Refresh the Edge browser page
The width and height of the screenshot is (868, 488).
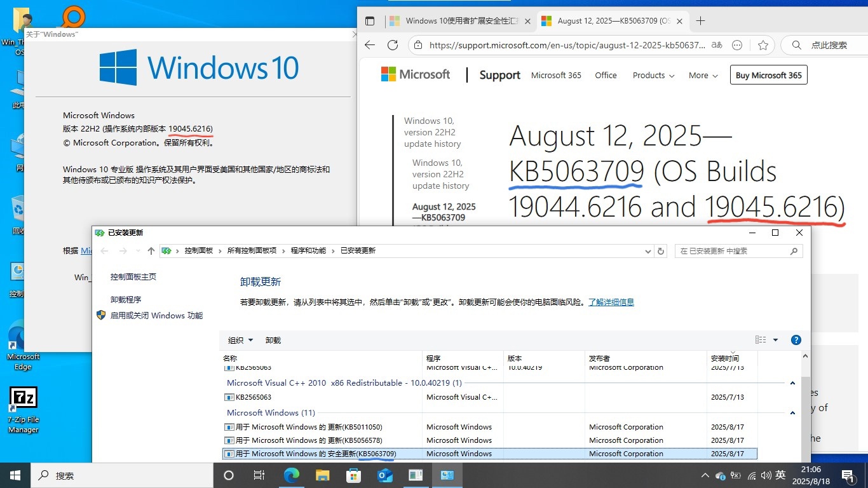click(393, 45)
